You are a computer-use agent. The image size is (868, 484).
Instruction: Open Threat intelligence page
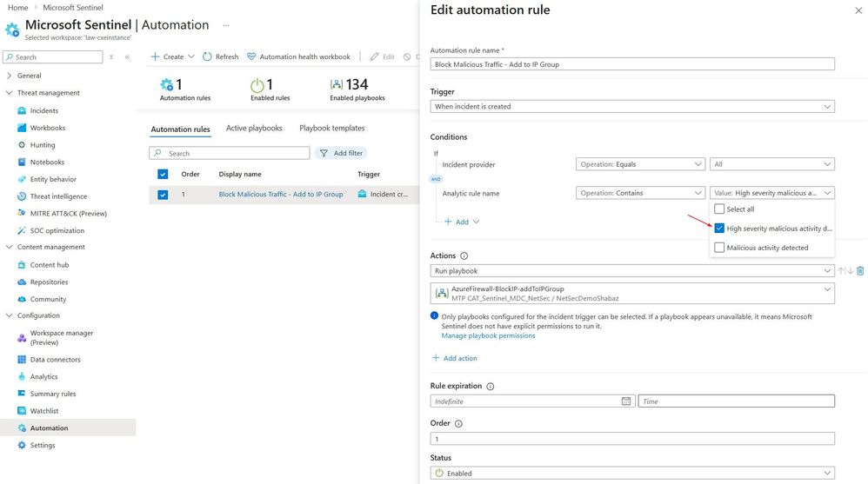click(58, 196)
